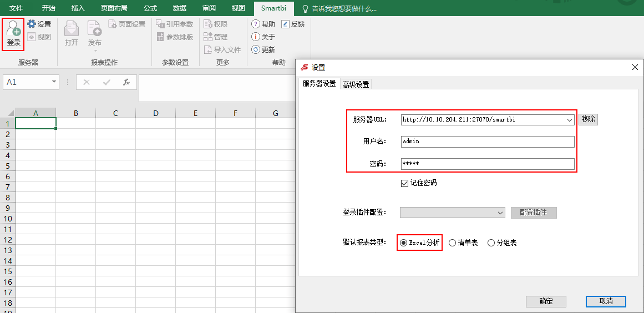
Task: Click 更新 refresh item
Action: [263, 50]
